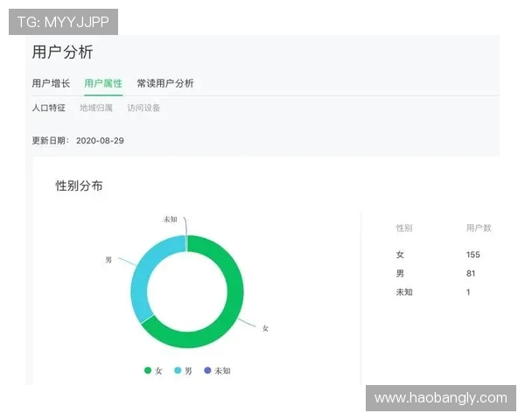Click the 男 legend text
The height and width of the screenshot is (420, 525).
[x=188, y=371]
